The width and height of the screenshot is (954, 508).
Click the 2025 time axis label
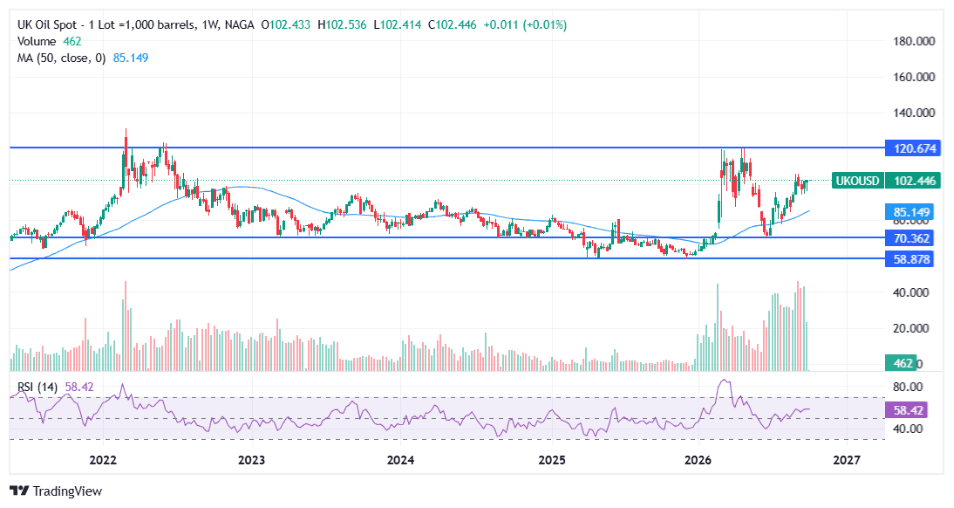(x=552, y=460)
